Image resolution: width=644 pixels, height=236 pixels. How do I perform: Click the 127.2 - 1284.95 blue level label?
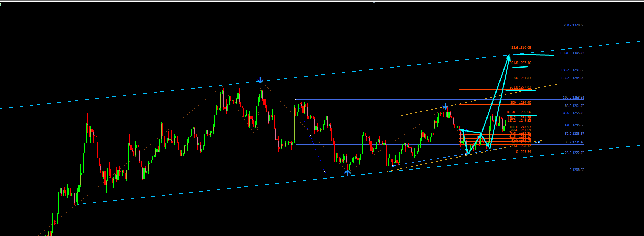(572, 78)
